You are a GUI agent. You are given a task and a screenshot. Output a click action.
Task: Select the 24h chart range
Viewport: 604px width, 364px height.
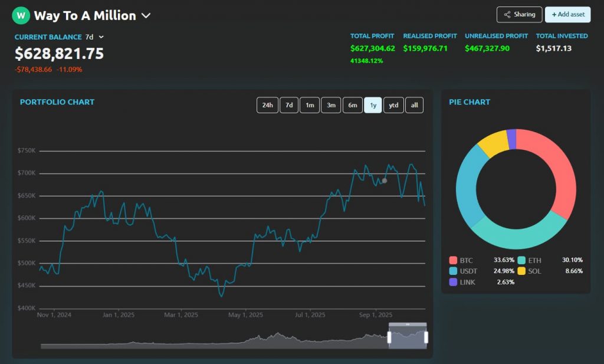(x=267, y=105)
